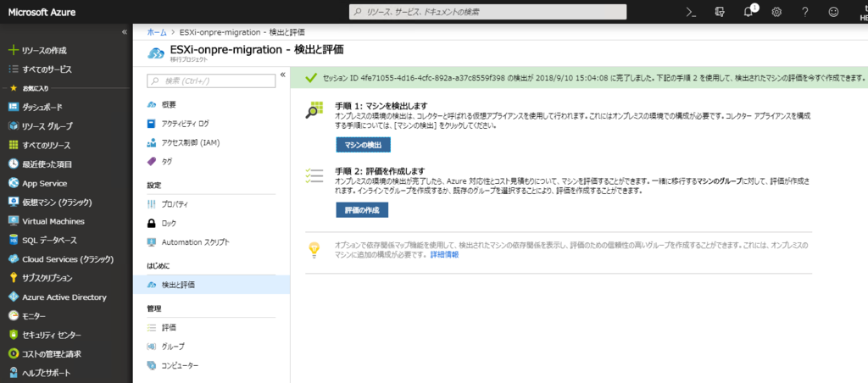Image resolution: width=868 pixels, height=383 pixels.
Task: Click the SQL データベース icon
Action: (x=14, y=240)
